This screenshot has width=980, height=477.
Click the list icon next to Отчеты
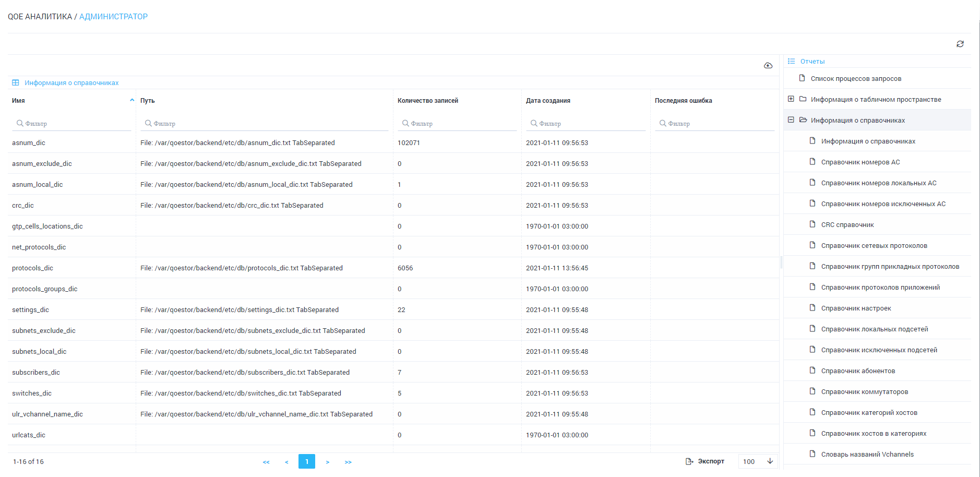tap(791, 61)
